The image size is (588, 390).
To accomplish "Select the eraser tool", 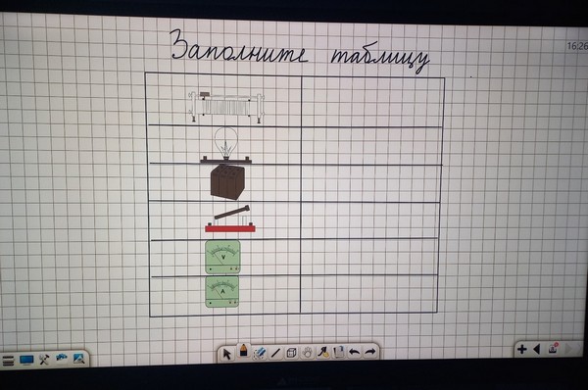I will 260,353.
